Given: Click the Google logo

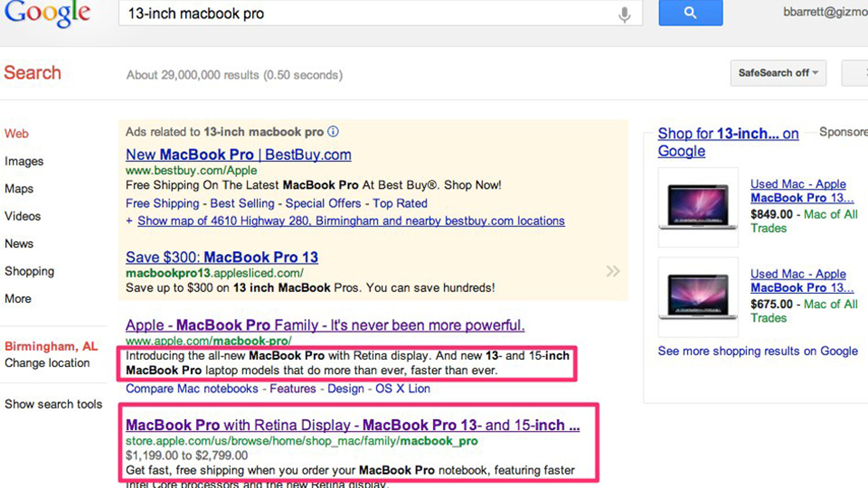Looking at the screenshot, I should (x=47, y=12).
